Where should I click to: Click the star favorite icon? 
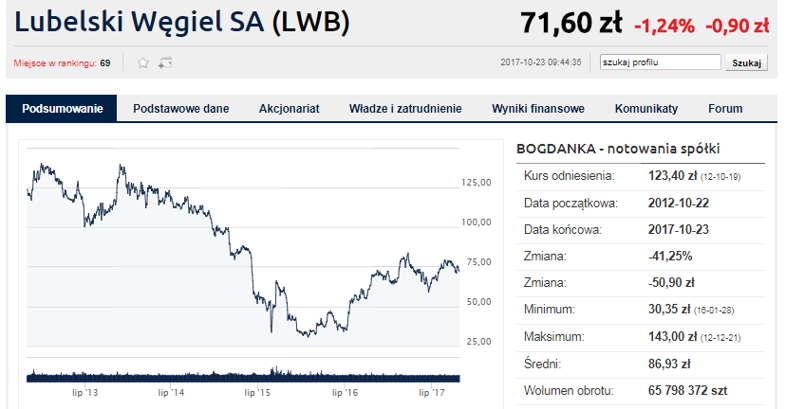click(x=143, y=63)
